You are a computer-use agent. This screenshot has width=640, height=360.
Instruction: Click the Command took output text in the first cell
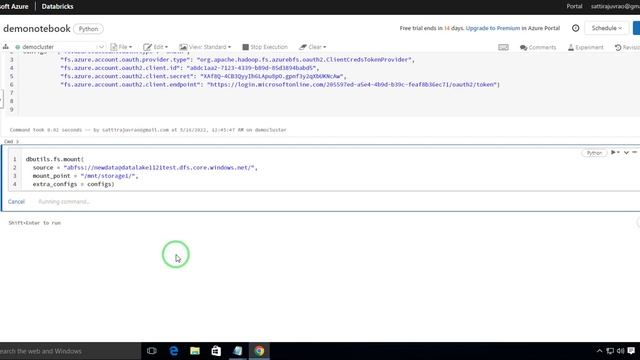click(148, 130)
